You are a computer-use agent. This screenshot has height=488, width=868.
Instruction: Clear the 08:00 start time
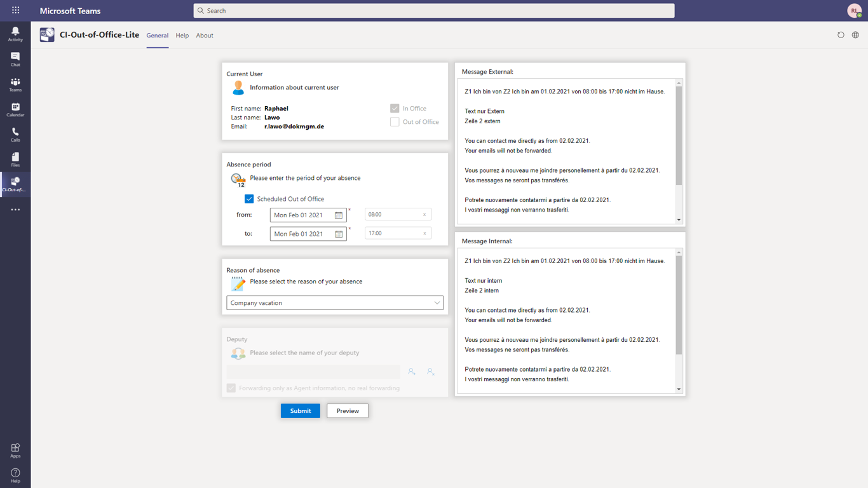click(x=424, y=215)
